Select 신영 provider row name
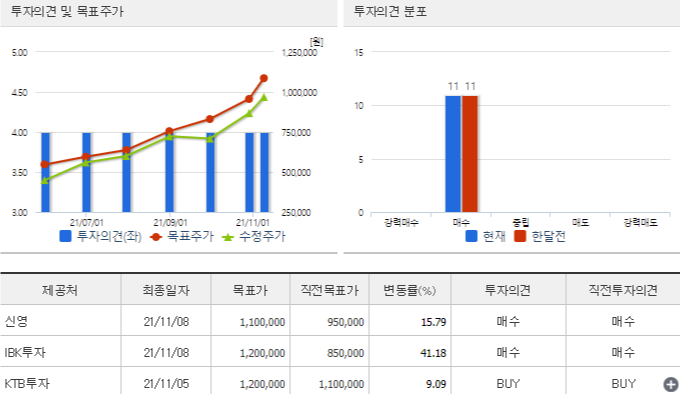Image resolution: width=680 pixels, height=394 pixels. click(x=16, y=321)
